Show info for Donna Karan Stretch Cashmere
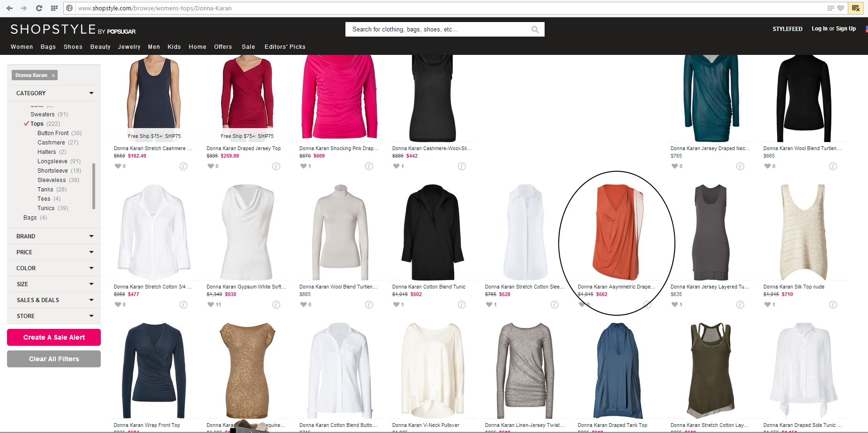This screenshot has height=433, width=868. 183,166
